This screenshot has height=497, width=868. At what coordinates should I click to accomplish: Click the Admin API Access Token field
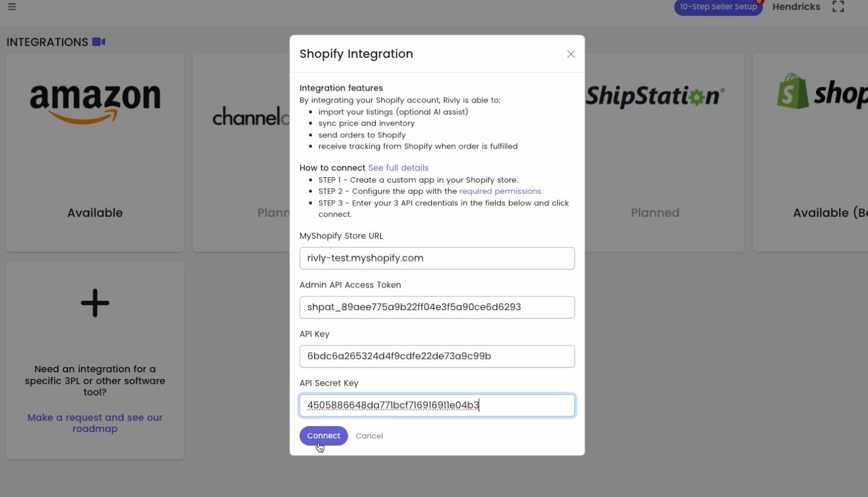click(437, 307)
